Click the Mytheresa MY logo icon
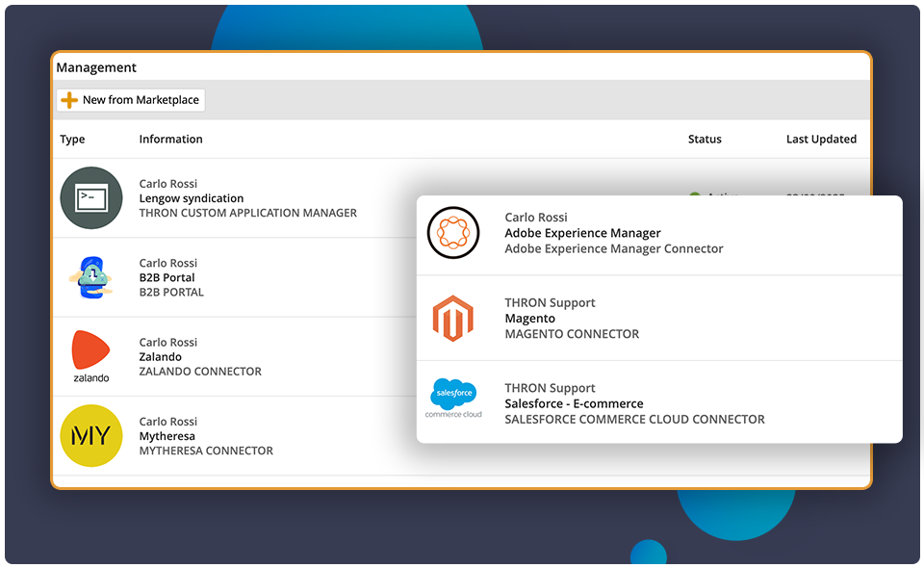 [91, 435]
